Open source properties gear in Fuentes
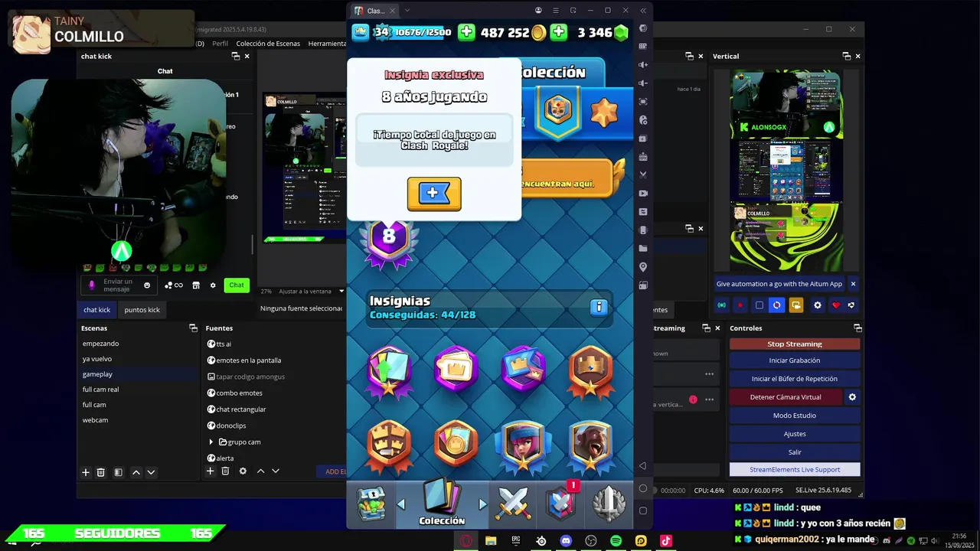Screen dimensions: 980x551 tap(243, 471)
